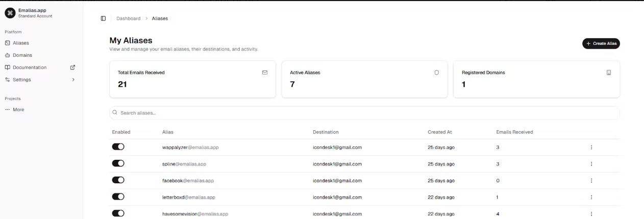
Task: Open the Settings sidebar item
Action: [x=40, y=80]
